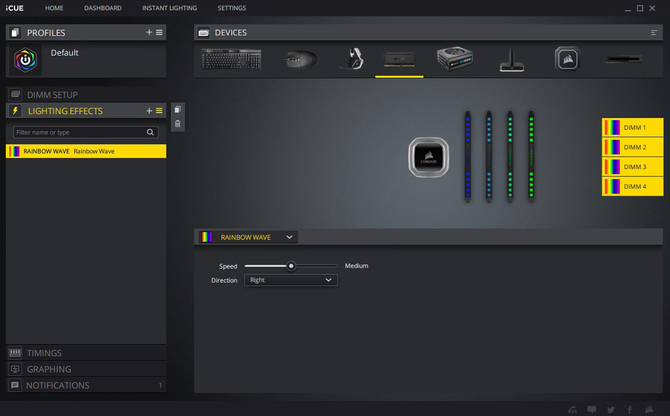
Task: Click the cloud icon in footer
Action: coord(573,410)
